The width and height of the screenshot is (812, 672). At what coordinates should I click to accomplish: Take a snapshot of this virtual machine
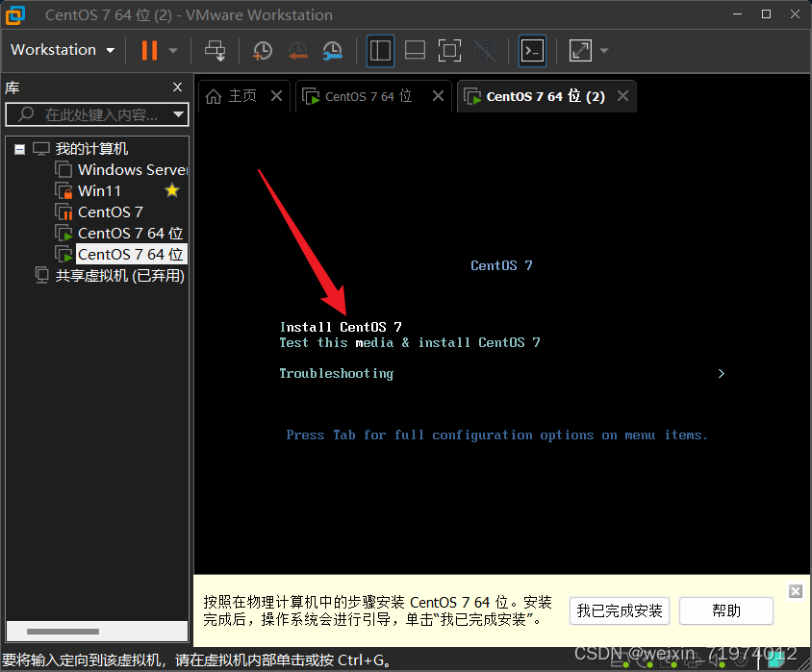(263, 51)
